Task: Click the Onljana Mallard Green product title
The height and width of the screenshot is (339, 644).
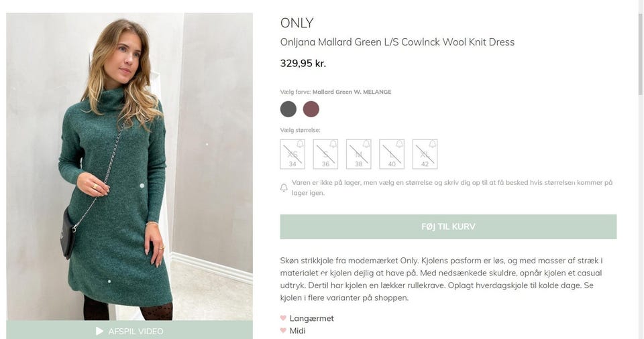Action: click(x=397, y=42)
